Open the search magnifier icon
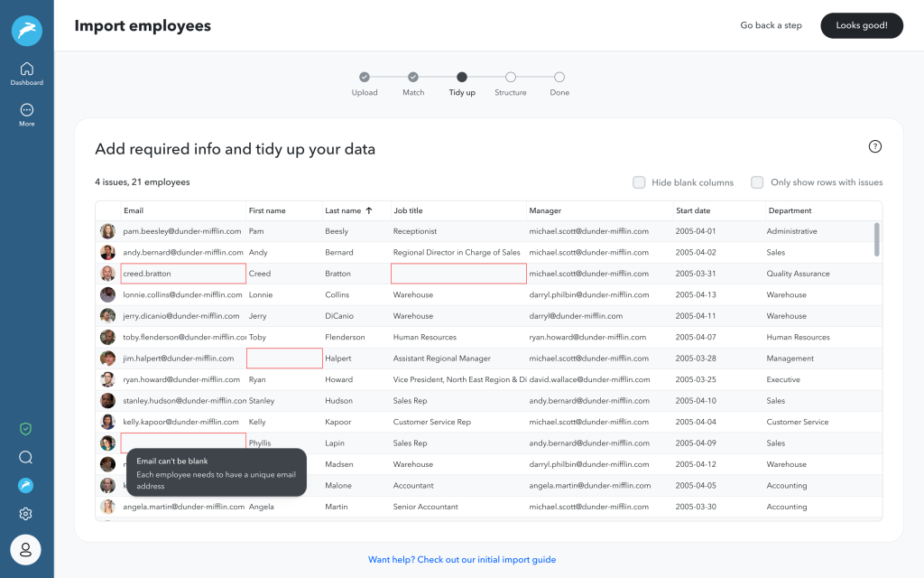The image size is (924, 578). click(25, 457)
